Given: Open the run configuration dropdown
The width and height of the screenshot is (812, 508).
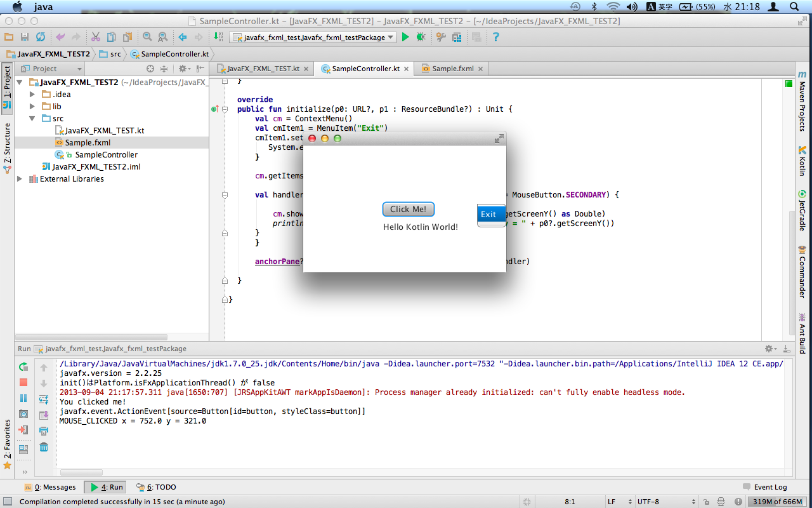Looking at the screenshot, I should click(313, 37).
